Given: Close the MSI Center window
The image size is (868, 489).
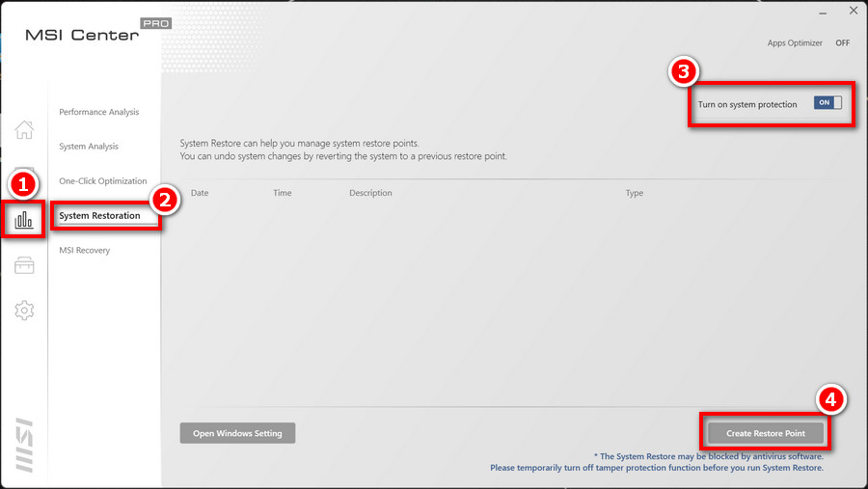Looking at the screenshot, I should pos(854,11).
